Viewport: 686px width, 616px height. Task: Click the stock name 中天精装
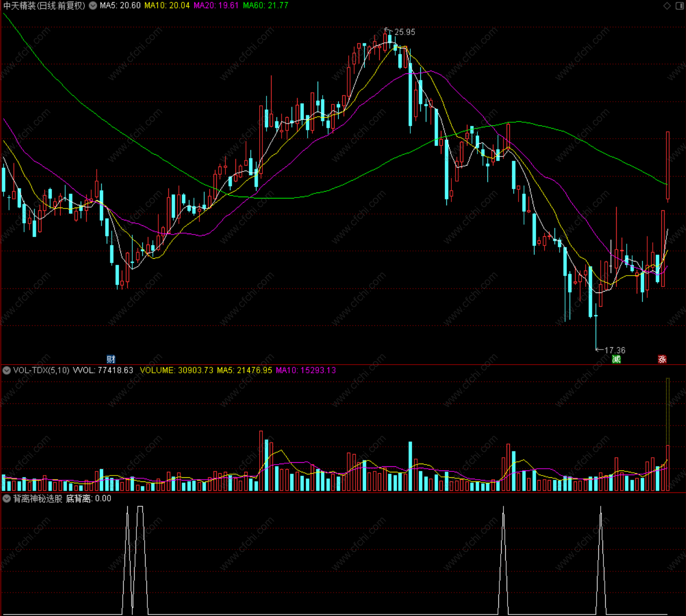[x=20, y=5]
